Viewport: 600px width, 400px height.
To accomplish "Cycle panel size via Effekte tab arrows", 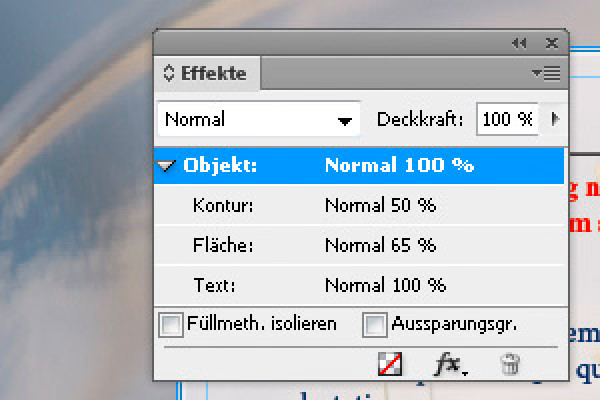I will click(168, 73).
